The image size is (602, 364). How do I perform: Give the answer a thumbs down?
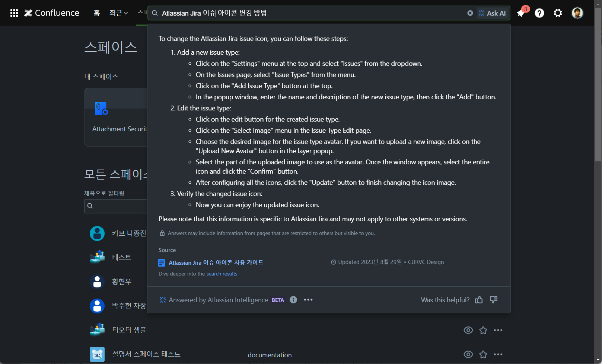click(494, 300)
